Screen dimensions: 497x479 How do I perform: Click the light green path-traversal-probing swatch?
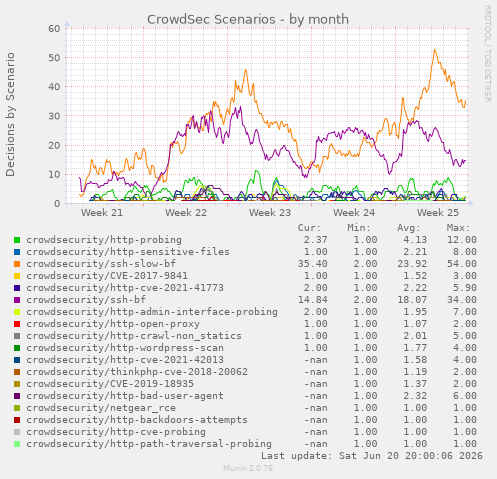coord(17,444)
